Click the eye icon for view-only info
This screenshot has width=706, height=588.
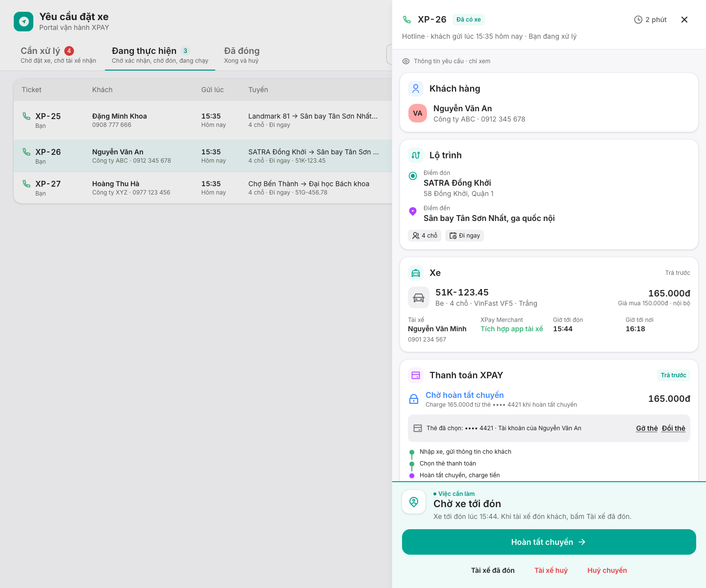point(406,61)
